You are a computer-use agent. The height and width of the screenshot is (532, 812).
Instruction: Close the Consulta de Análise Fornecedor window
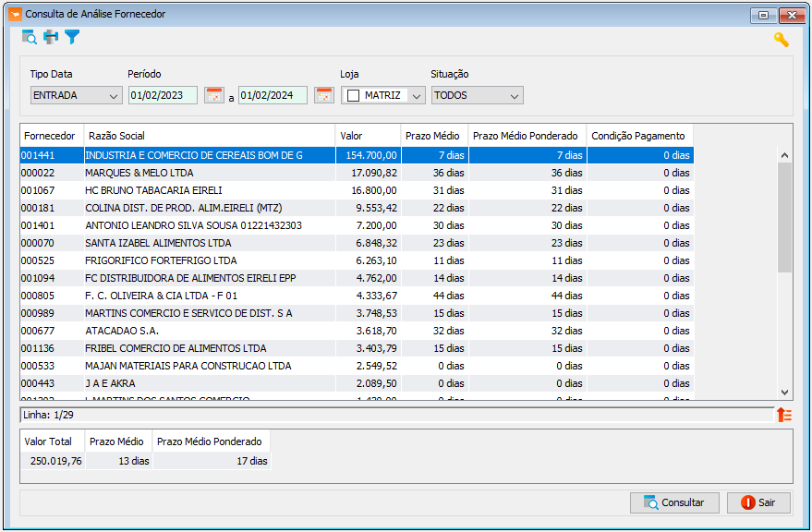[792, 15]
